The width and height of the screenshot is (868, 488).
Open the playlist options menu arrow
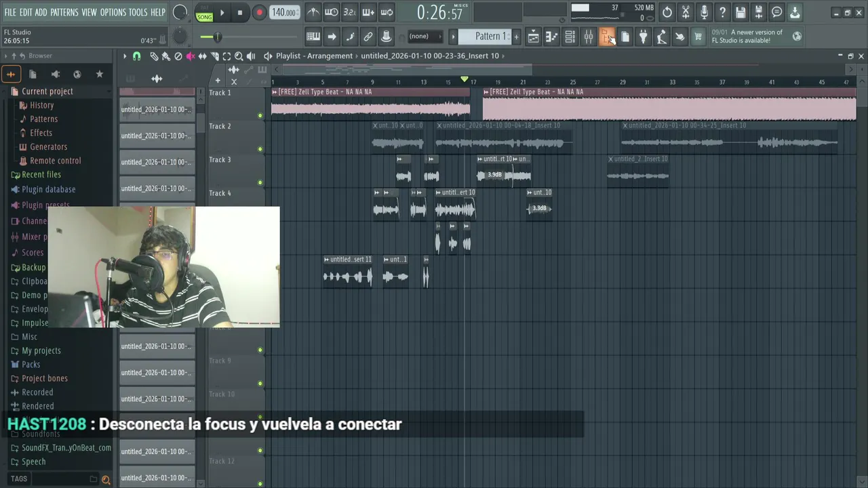[125, 56]
